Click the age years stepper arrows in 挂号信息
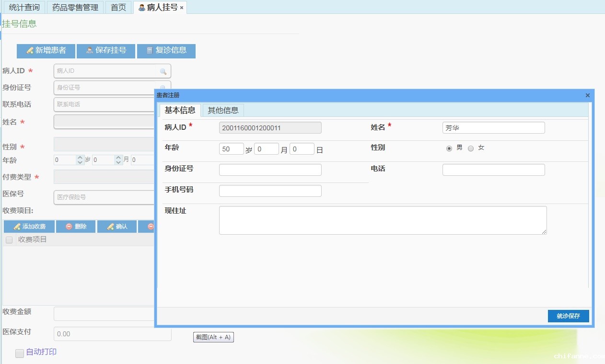Image resolution: width=605 pixels, height=364 pixels. click(x=80, y=160)
